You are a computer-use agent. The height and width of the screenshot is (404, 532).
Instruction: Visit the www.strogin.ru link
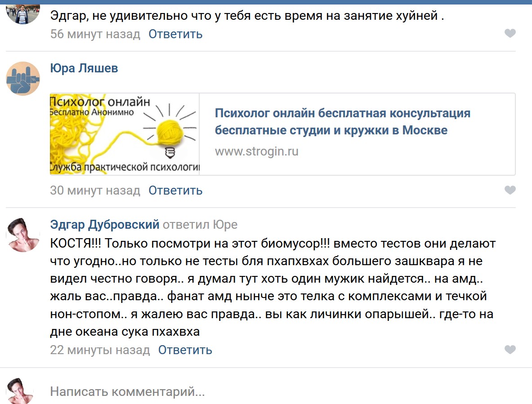pos(256,151)
